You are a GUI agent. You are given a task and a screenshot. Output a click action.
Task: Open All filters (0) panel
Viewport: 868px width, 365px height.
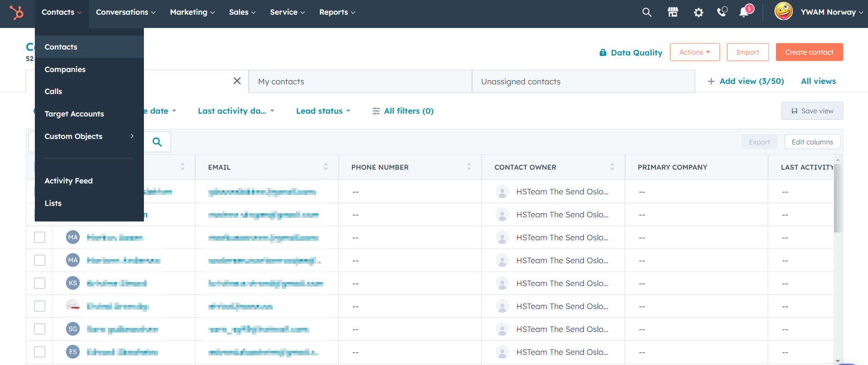point(403,111)
